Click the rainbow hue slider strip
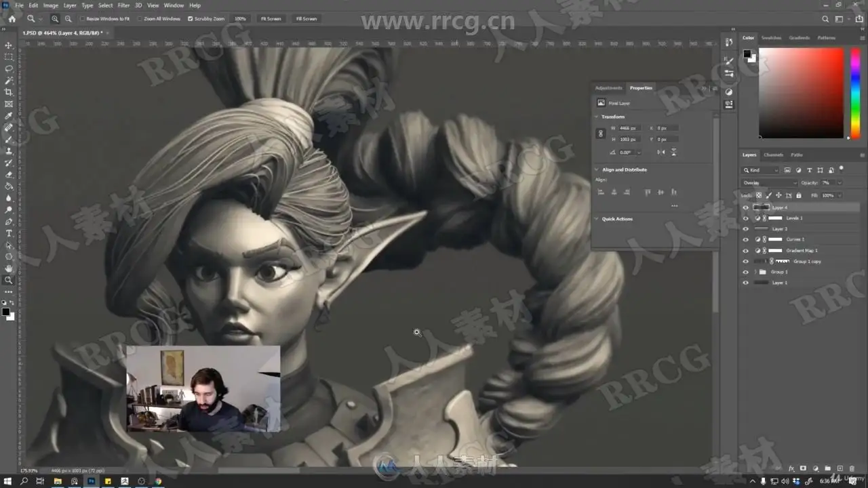The width and height of the screenshot is (868, 488). click(856, 93)
